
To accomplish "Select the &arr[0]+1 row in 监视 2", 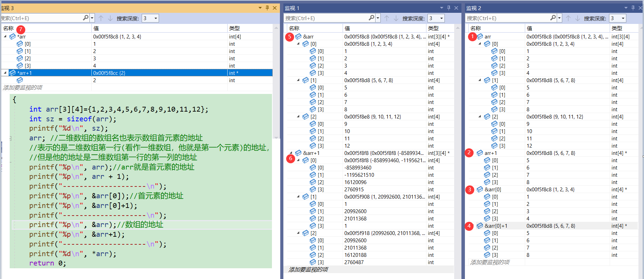I will click(x=553, y=226).
